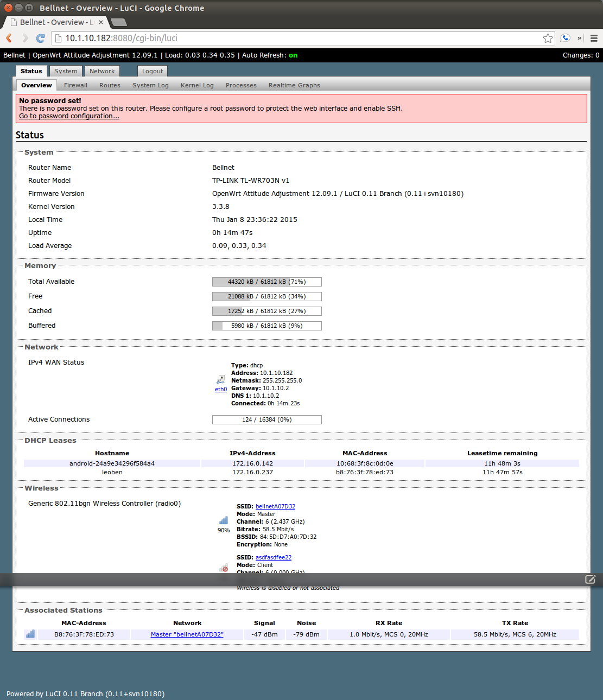This screenshot has width=603, height=700.
Task: Click Changes: 0 indicator
Action: 581,55
